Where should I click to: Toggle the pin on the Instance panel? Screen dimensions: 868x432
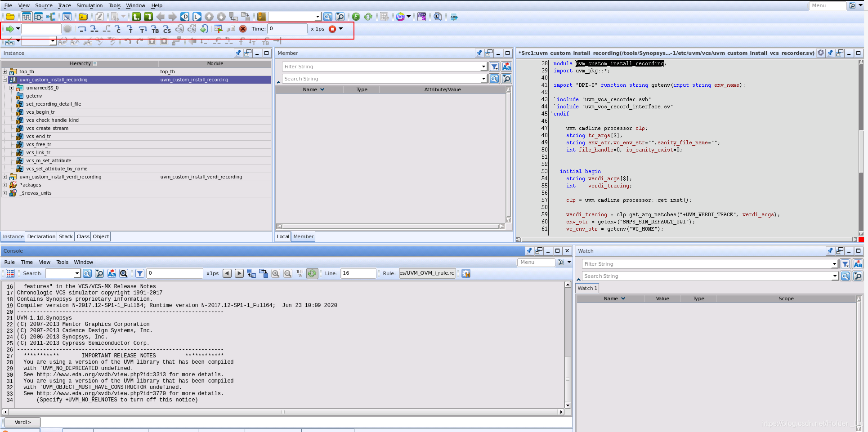238,53
